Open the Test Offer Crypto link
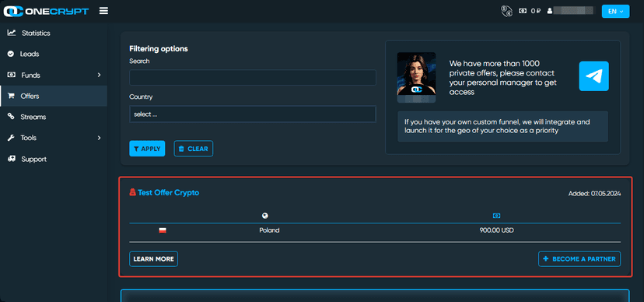644x302 pixels. click(x=169, y=192)
